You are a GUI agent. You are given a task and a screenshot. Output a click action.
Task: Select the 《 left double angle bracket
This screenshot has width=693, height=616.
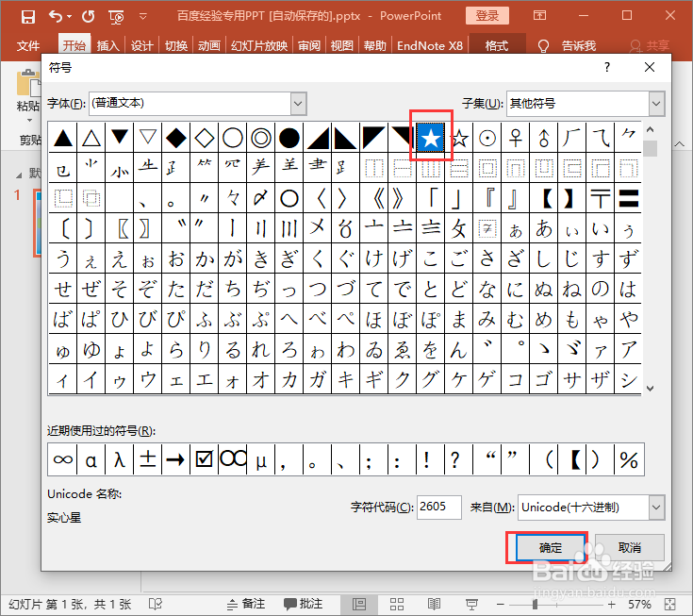[x=374, y=198]
